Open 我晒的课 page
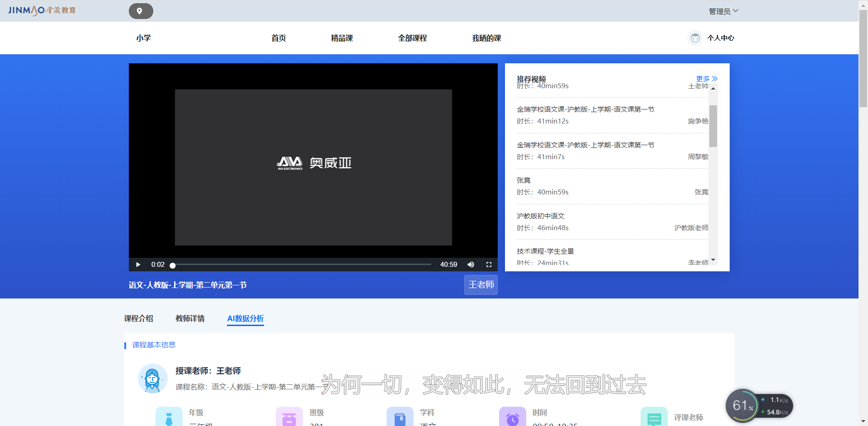Image resolution: width=868 pixels, height=426 pixels. 486,38
